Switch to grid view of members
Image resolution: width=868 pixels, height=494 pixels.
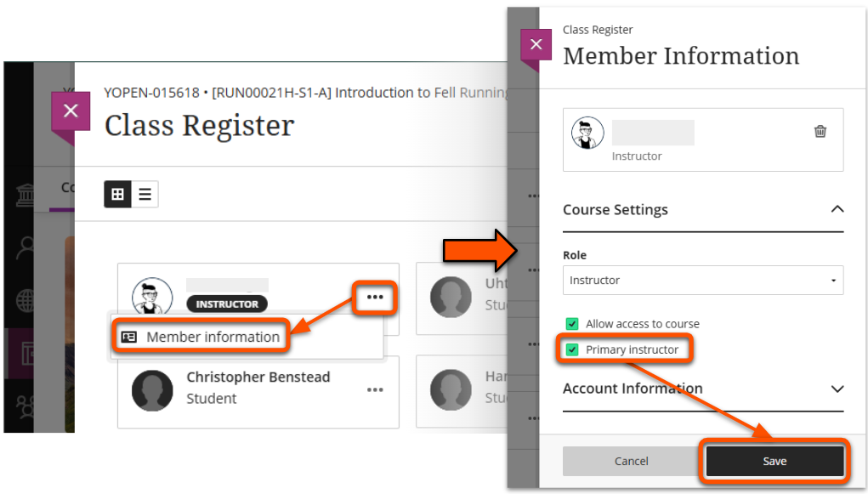117,194
